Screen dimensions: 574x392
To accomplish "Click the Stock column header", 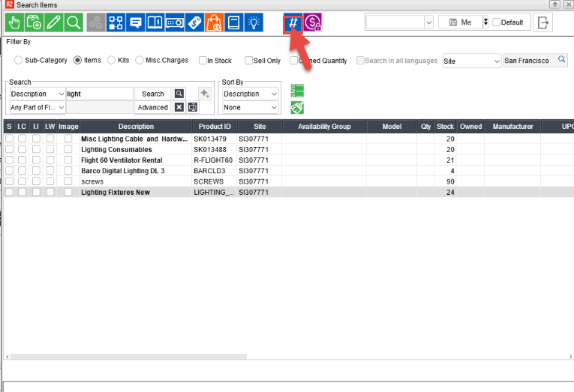I will (x=445, y=127).
